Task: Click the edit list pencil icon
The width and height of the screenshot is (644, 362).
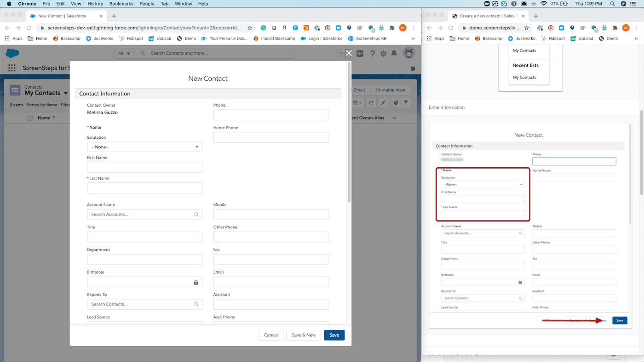Action: (x=384, y=102)
